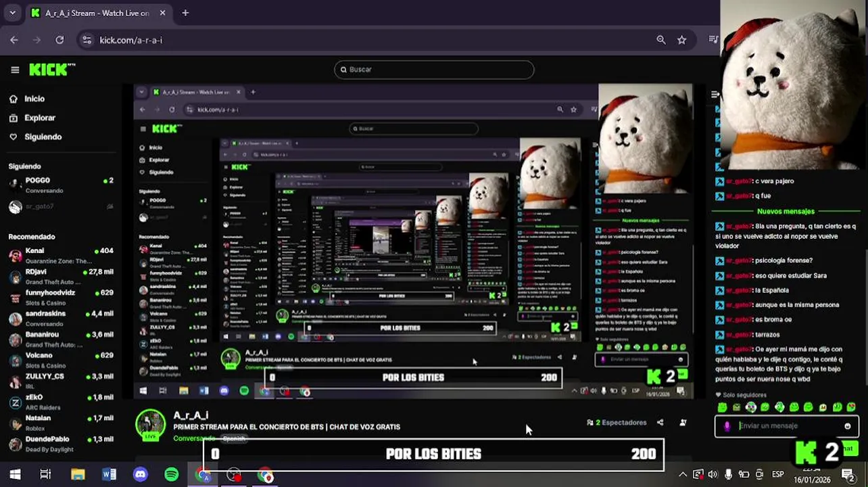Viewport: 868px width, 487px height.
Task: Click the kick.com/a-r-a-i address bar
Action: [385, 40]
